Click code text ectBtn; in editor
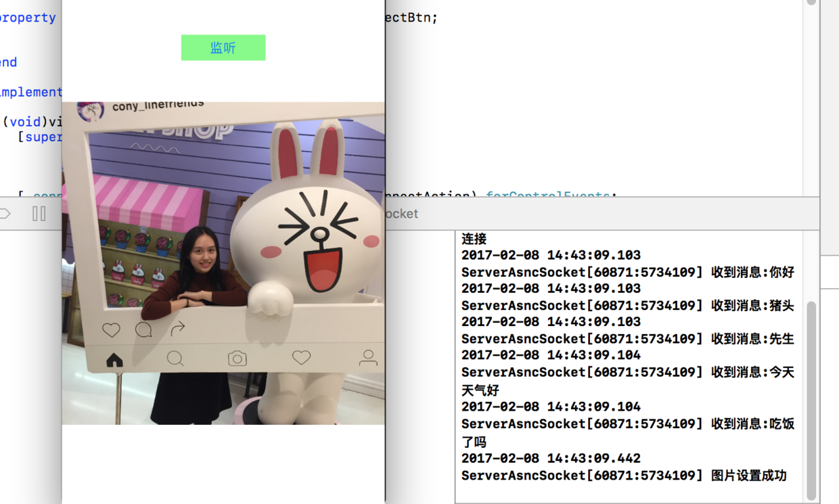Image resolution: width=839 pixels, height=504 pixels. point(412,18)
